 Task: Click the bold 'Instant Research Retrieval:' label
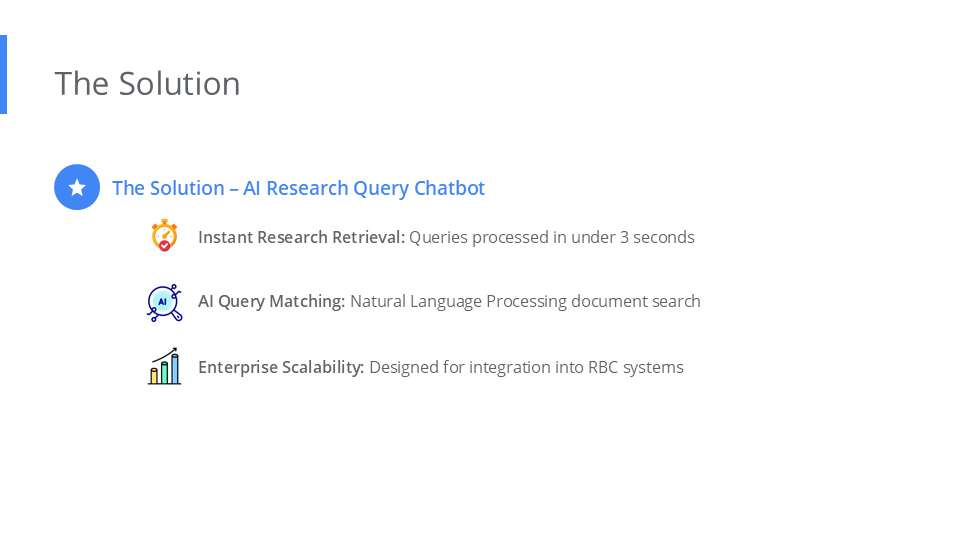coord(301,237)
